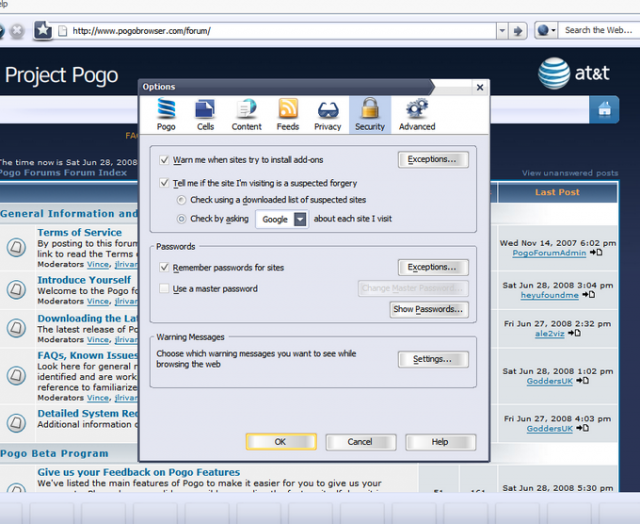The height and width of the screenshot is (524, 640).
Task: Open Terms of Service forum link
Action: tap(80, 232)
